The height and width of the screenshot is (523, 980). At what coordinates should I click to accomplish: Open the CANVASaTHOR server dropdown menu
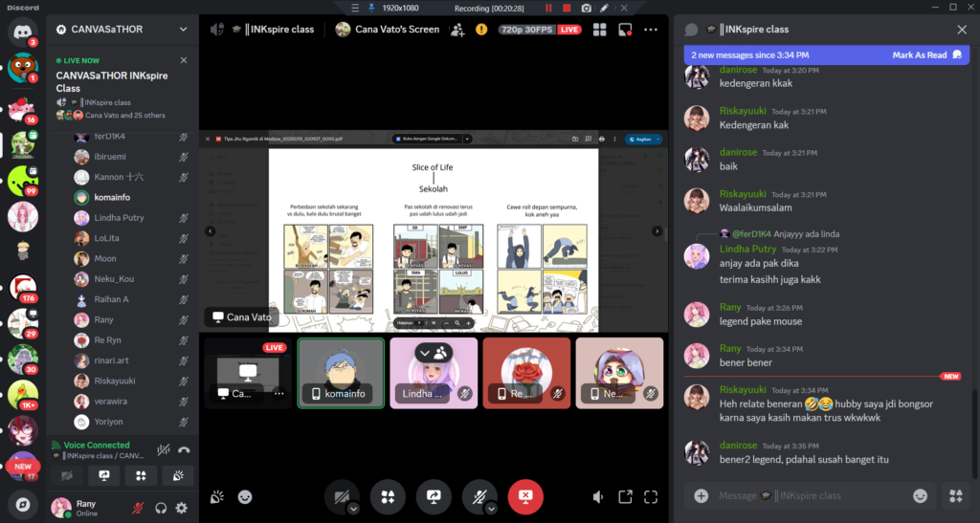[x=183, y=30]
